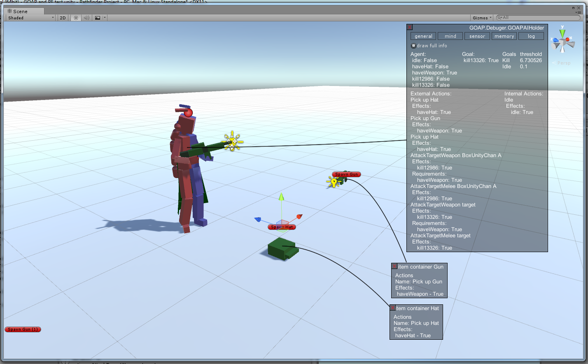Close the GOAP debugger panel
Screen dimensions: 588x364
(x=409, y=27)
